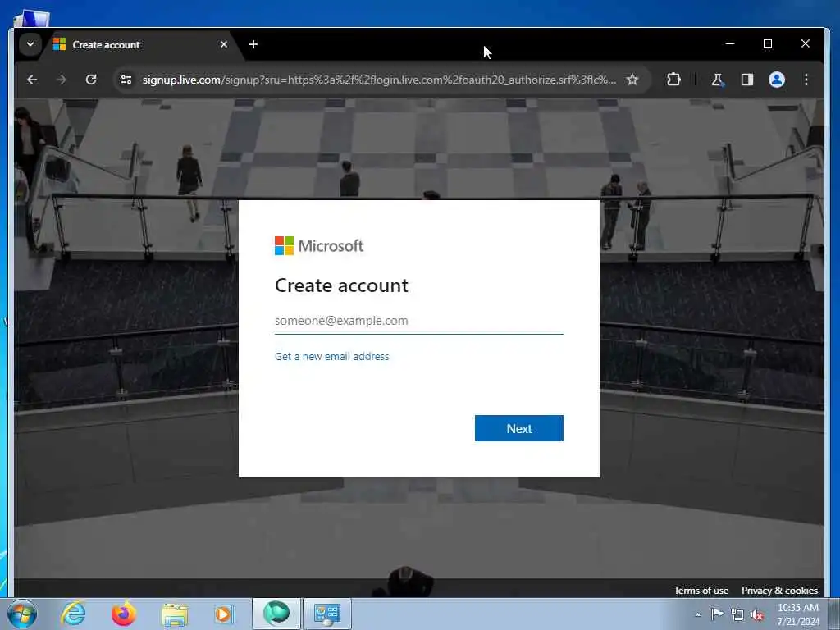Open the taskbar clock showing 10:35 AM
The height and width of the screenshot is (630, 840).
coord(797,614)
